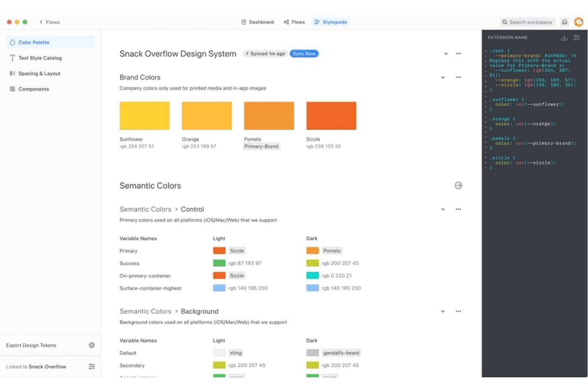Click the sting tag in Light column
Screen dimensions: 588x392
point(236,353)
